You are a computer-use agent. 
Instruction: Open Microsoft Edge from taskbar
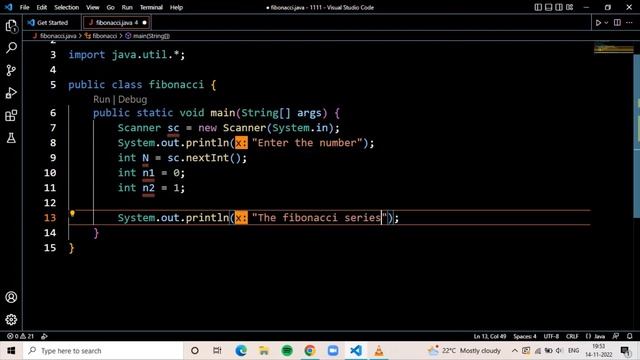tap(241, 351)
